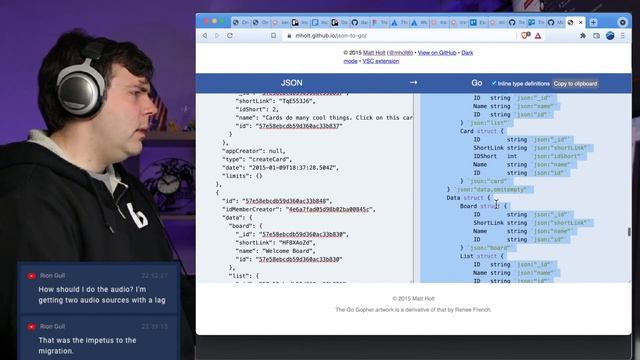The height and width of the screenshot is (360, 640).
Task: Open a new browser tab
Action: pos(593,22)
